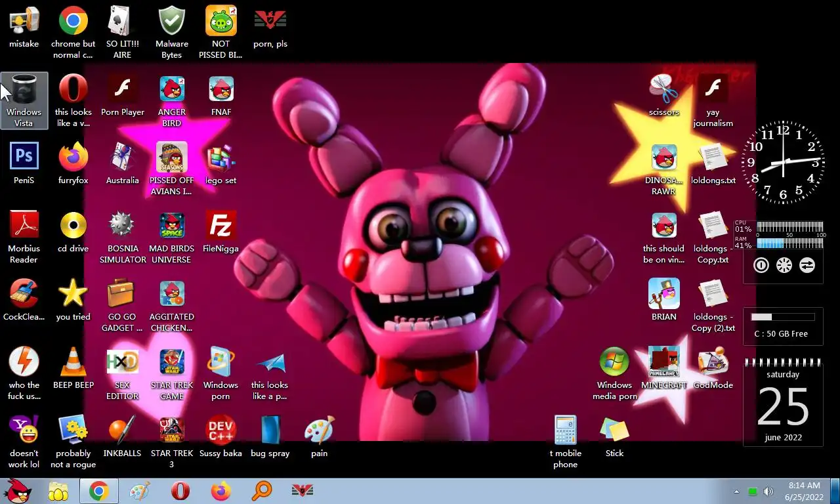Open Paint from the taskbar

pos(140,491)
